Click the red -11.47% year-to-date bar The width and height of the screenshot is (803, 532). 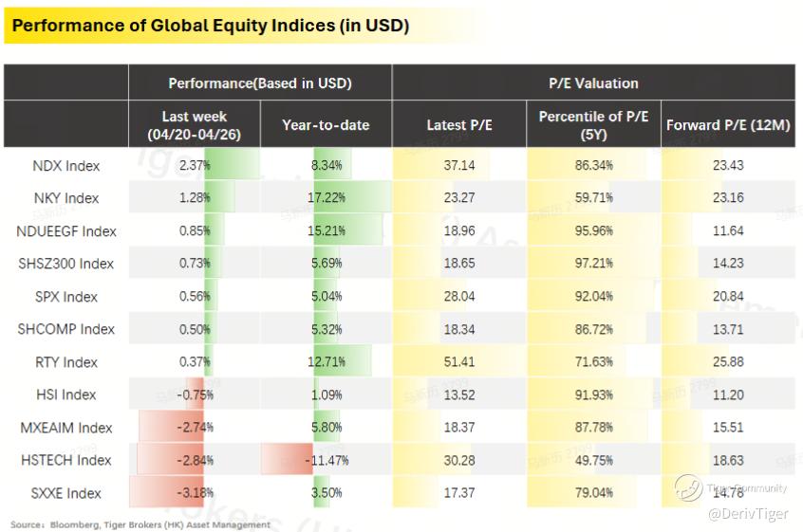[288, 459]
